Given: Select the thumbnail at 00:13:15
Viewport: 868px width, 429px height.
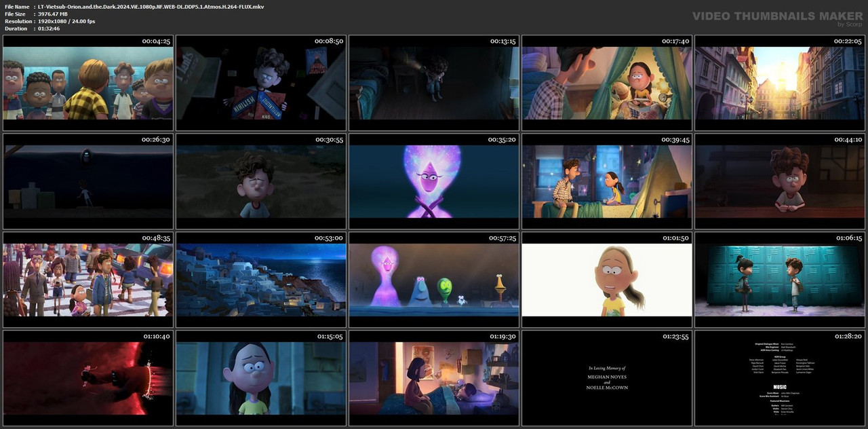Looking at the screenshot, I should [x=434, y=83].
